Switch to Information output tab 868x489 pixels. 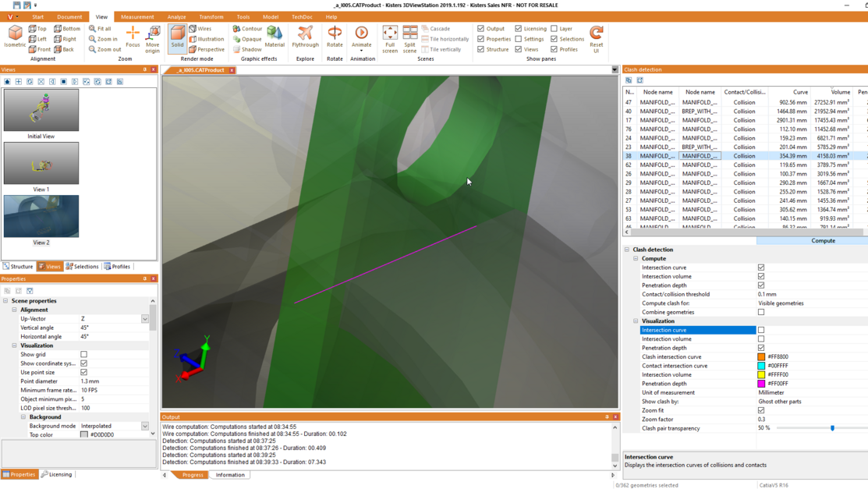(230, 475)
